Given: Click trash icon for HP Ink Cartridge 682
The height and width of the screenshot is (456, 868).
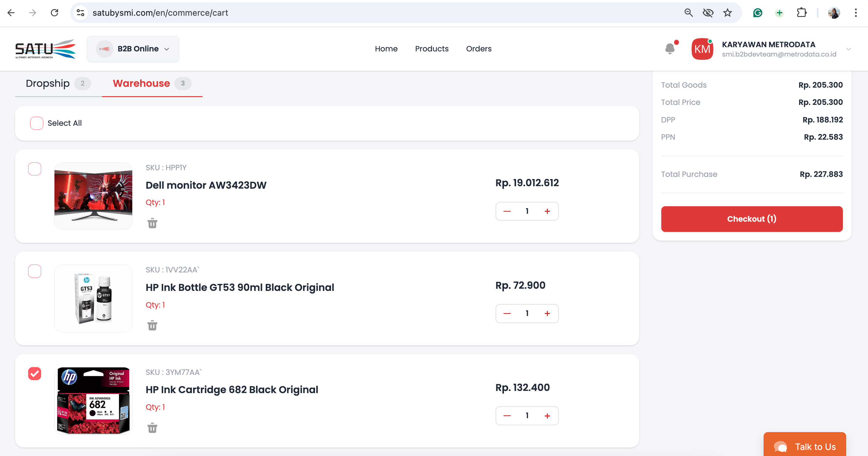Looking at the screenshot, I should coord(152,428).
